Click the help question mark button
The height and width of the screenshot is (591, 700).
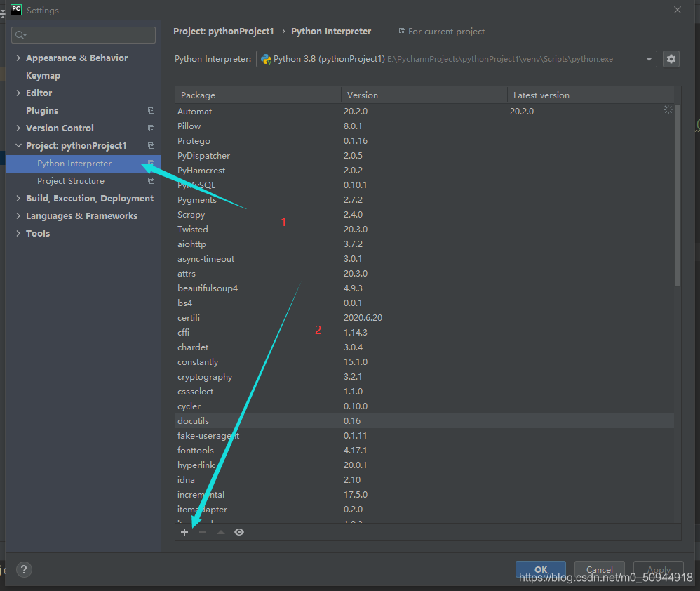point(24,570)
